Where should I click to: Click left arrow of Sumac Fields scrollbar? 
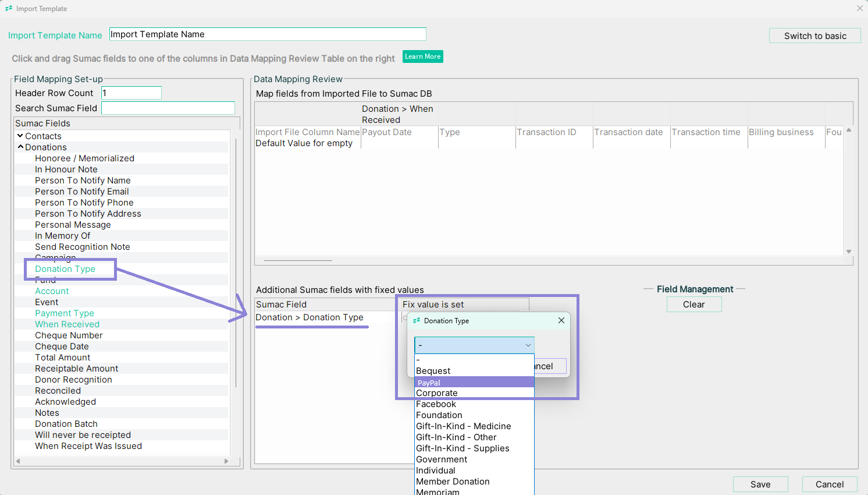click(18, 461)
